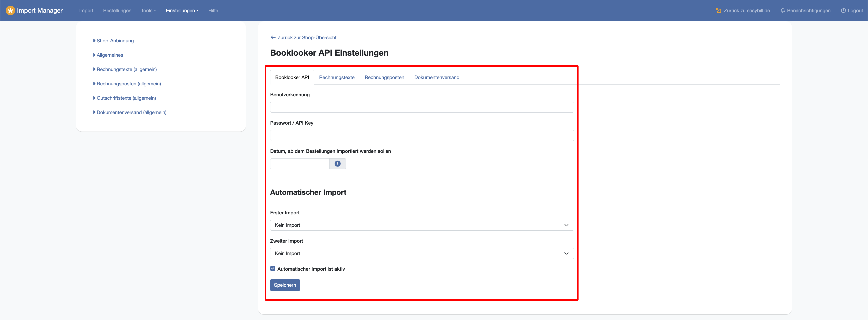Open the Einstellungen menu
Screen dimensions: 868x320
coord(182,10)
